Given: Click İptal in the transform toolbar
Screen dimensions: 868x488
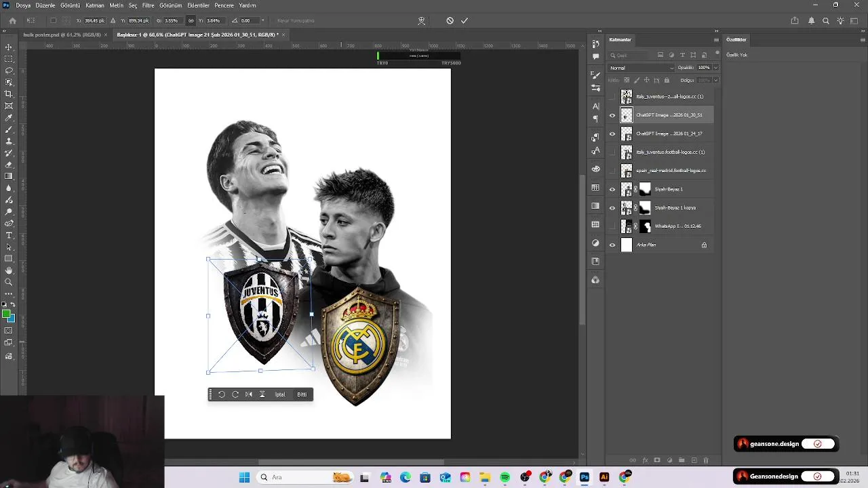Looking at the screenshot, I should (x=280, y=394).
